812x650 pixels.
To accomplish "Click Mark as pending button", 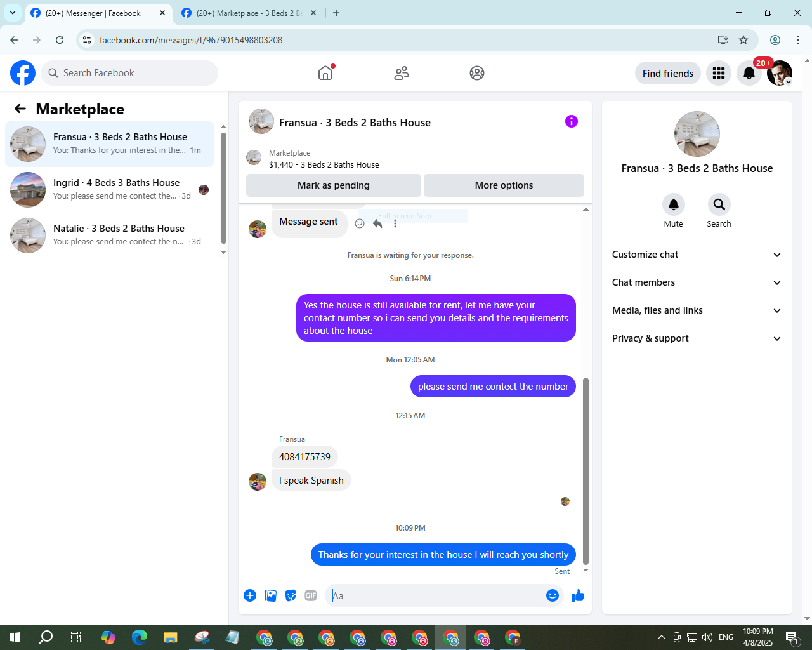I will (334, 185).
